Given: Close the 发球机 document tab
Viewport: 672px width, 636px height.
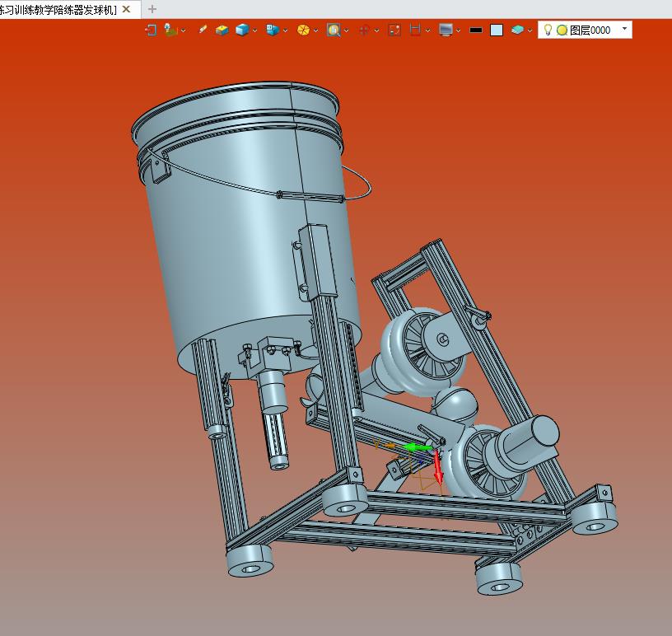Looking at the screenshot, I should coord(126,9).
